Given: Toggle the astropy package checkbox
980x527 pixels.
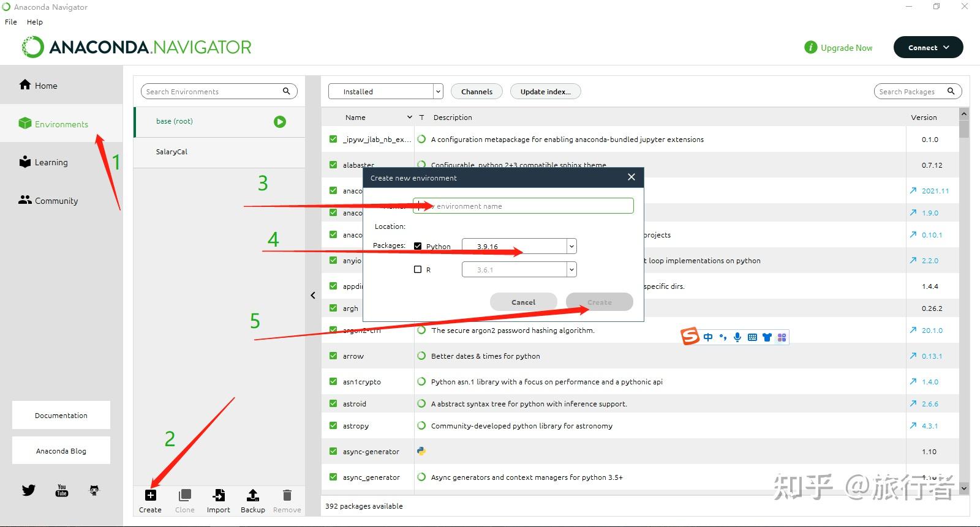Looking at the screenshot, I should [x=333, y=426].
